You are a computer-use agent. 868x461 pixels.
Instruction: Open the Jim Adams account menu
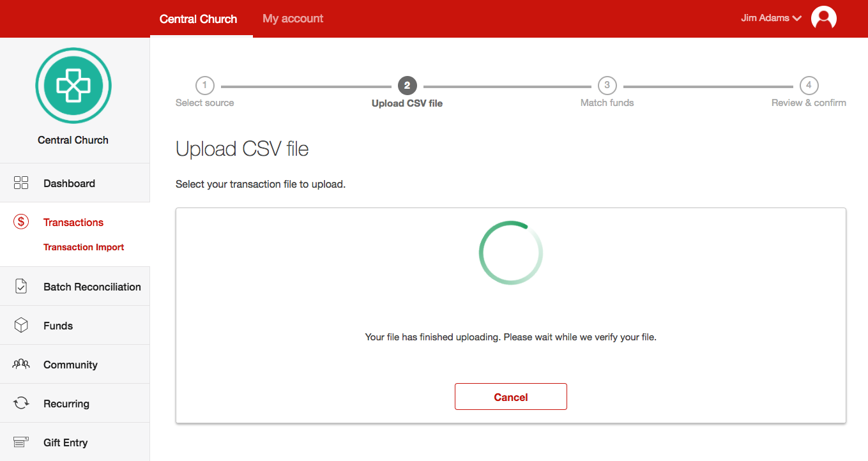[765, 19]
